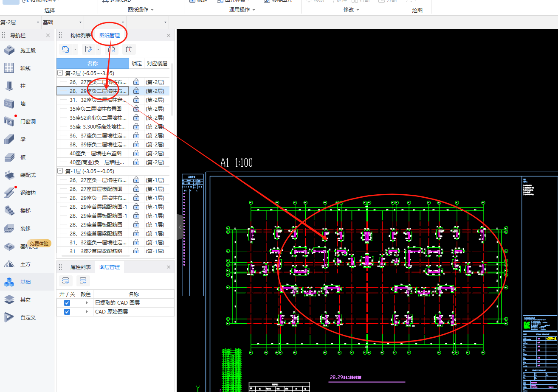Open 自定义 component category
This screenshot has height=392, width=558.
click(x=28, y=318)
